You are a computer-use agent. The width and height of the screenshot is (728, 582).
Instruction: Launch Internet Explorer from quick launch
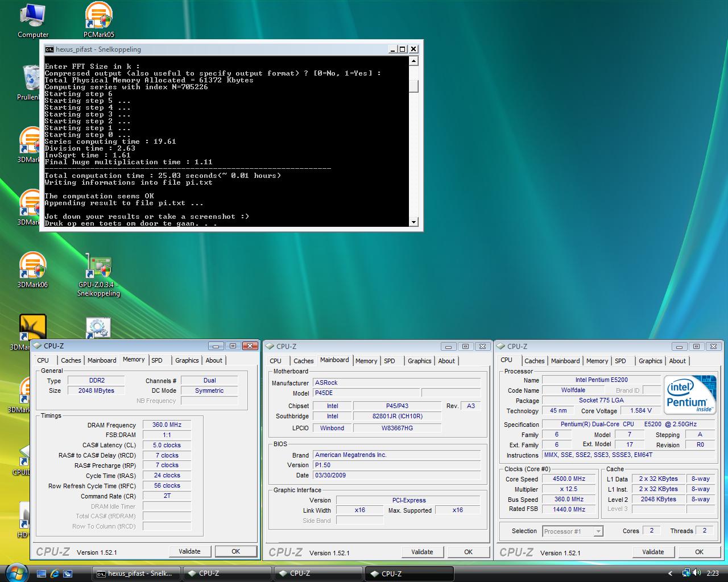55,573
